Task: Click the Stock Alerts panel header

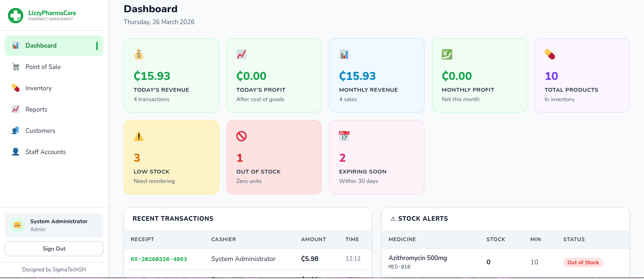Action: click(x=419, y=218)
